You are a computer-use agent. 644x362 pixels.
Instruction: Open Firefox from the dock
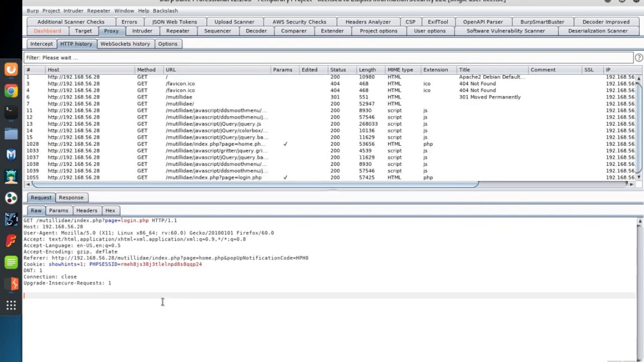(x=11, y=69)
